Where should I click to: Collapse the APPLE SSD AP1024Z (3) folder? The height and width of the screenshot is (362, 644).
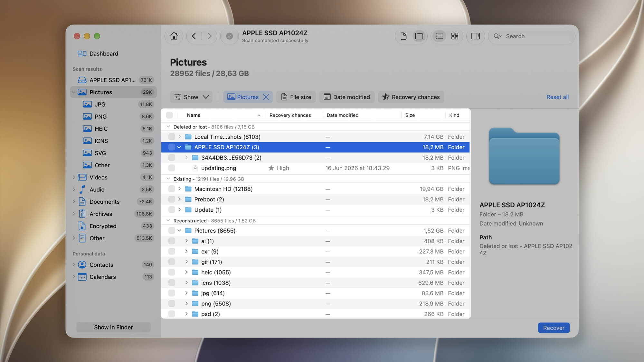coord(179,147)
